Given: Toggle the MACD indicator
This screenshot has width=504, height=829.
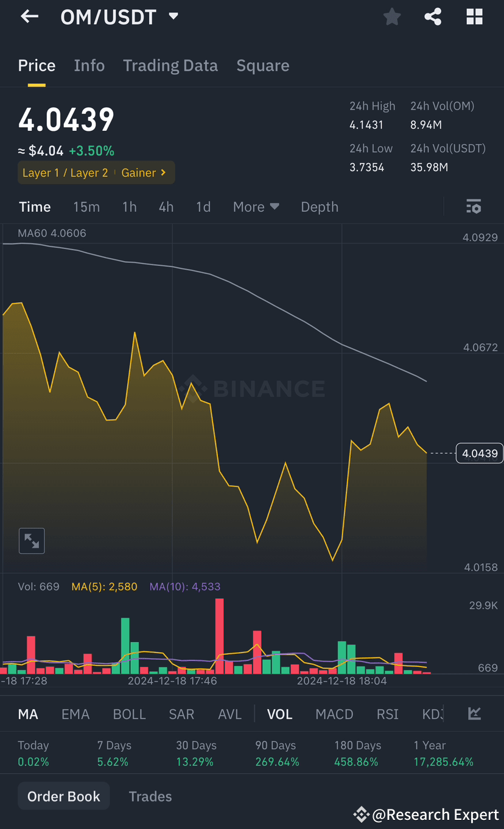Looking at the screenshot, I should [x=334, y=713].
